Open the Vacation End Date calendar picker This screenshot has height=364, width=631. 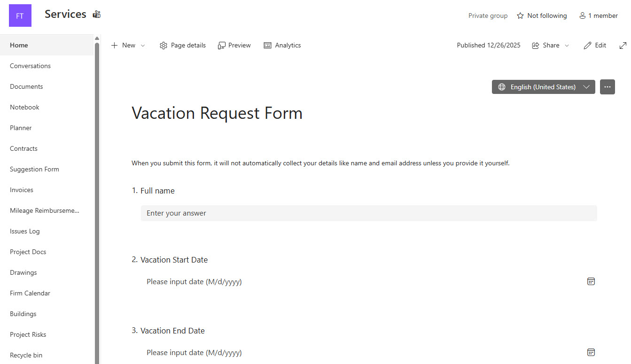(591, 352)
